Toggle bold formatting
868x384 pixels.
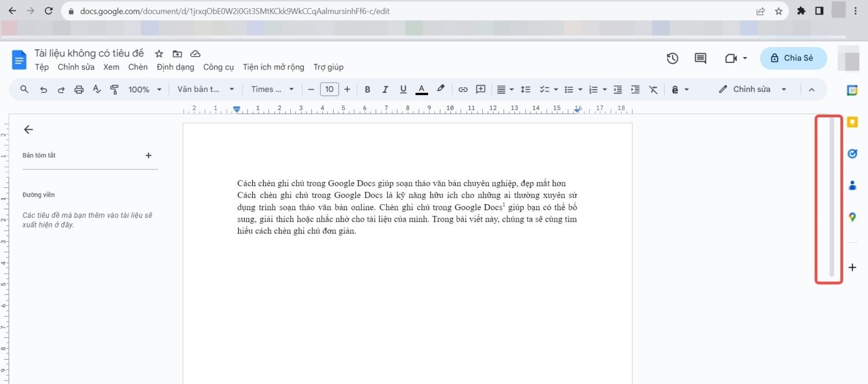click(367, 90)
